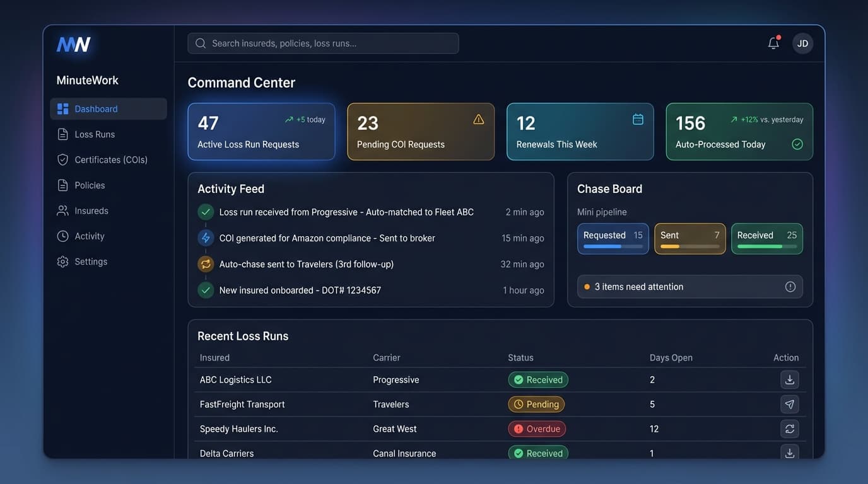The image size is (868, 484).
Task: Click the calendar icon on Renewals This Week card
Action: point(637,118)
